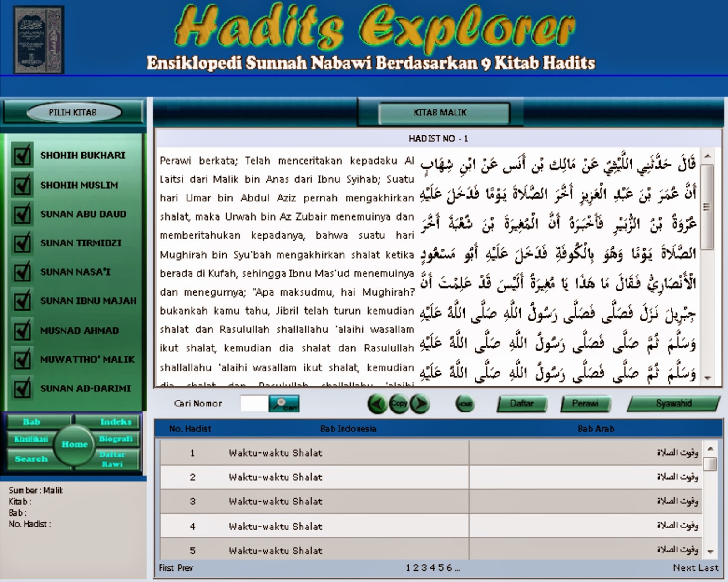Go to previous hadith using green left arrow

pyautogui.click(x=376, y=404)
